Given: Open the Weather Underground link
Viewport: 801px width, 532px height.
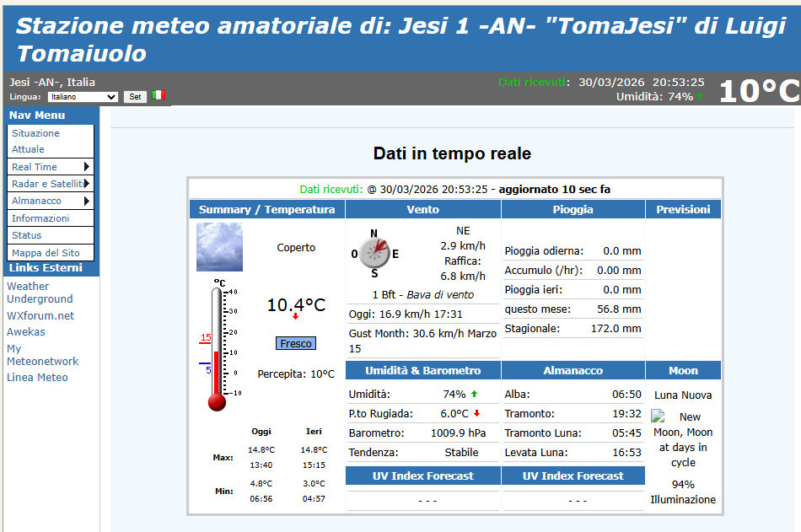Looking at the screenshot, I should (40, 293).
